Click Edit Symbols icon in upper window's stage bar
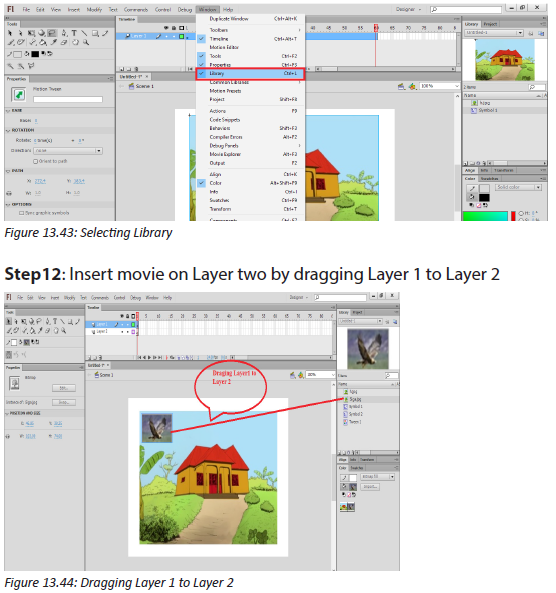556x593 pixels. 412,87
